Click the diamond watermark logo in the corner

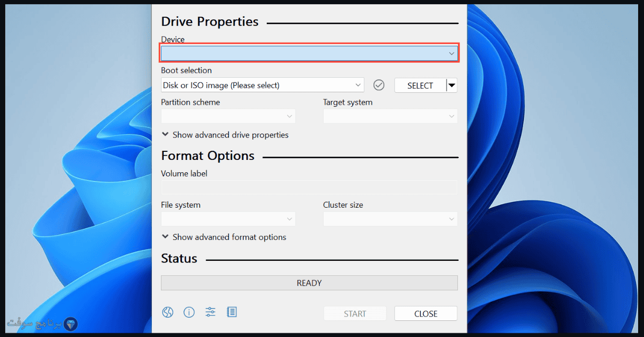point(71,324)
